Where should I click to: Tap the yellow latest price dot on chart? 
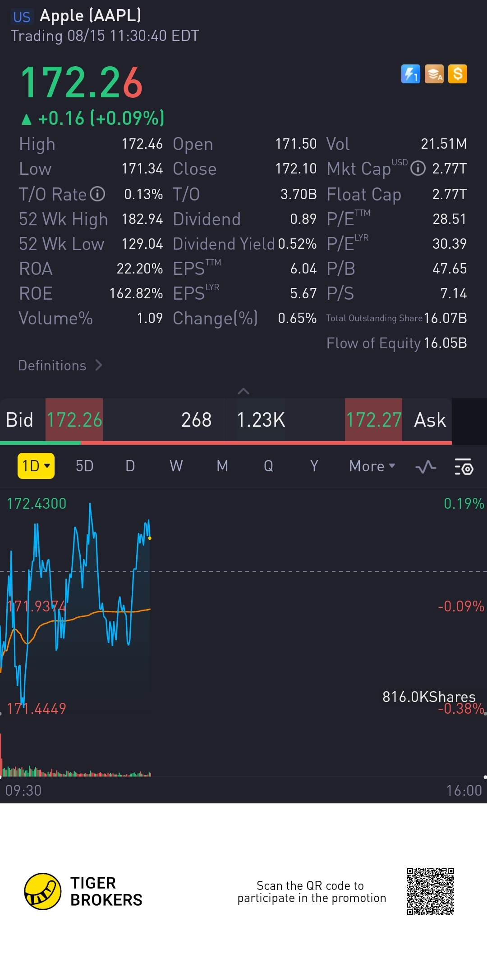pos(150,538)
